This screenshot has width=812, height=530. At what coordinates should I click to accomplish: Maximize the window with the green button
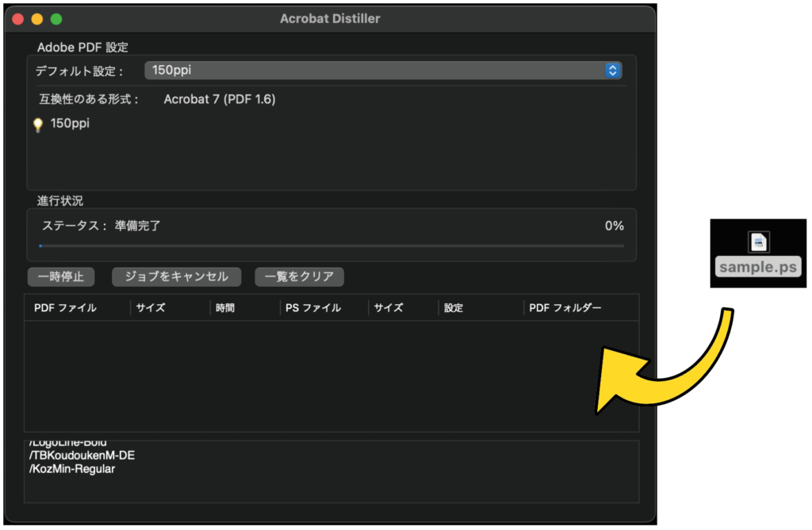click(56, 19)
